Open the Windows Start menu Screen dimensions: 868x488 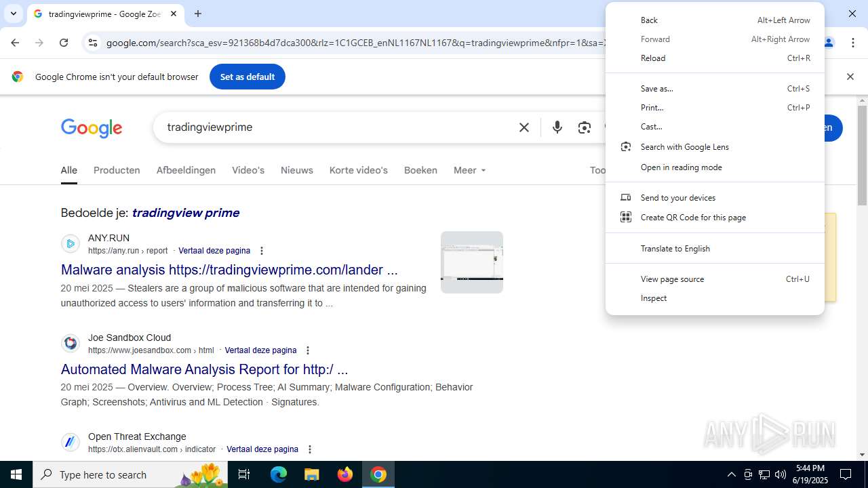[16, 474]
